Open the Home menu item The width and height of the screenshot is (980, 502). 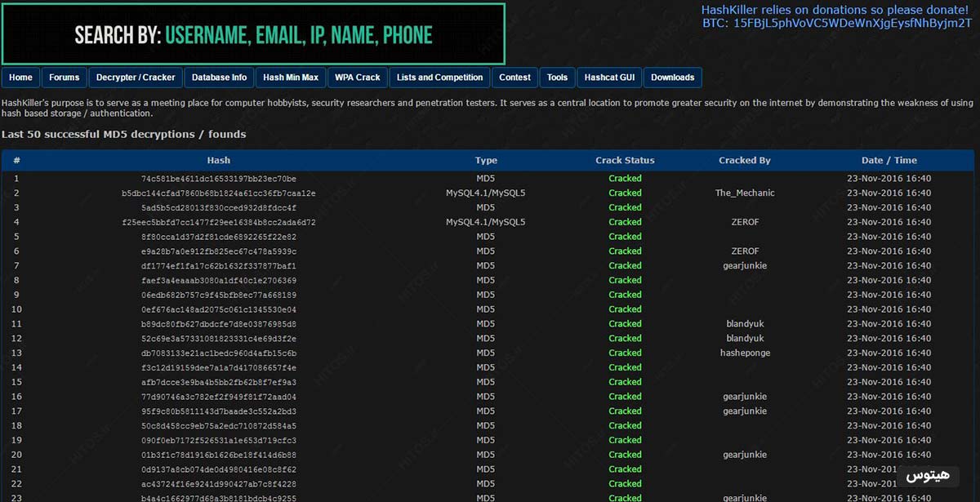[20, 78]
